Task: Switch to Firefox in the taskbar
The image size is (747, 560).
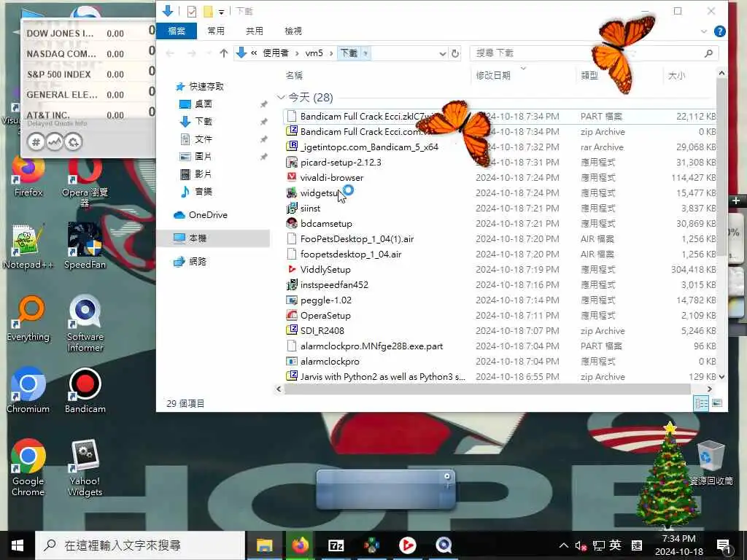Action: [300, 545]
